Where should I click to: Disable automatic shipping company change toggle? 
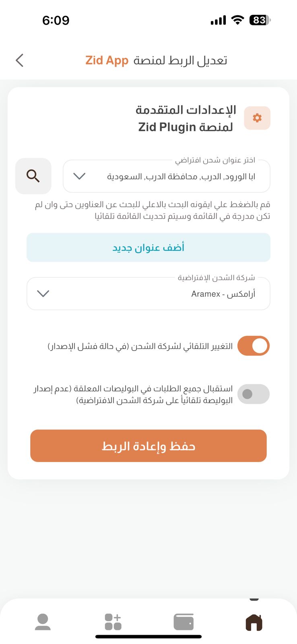pos(254,346)
